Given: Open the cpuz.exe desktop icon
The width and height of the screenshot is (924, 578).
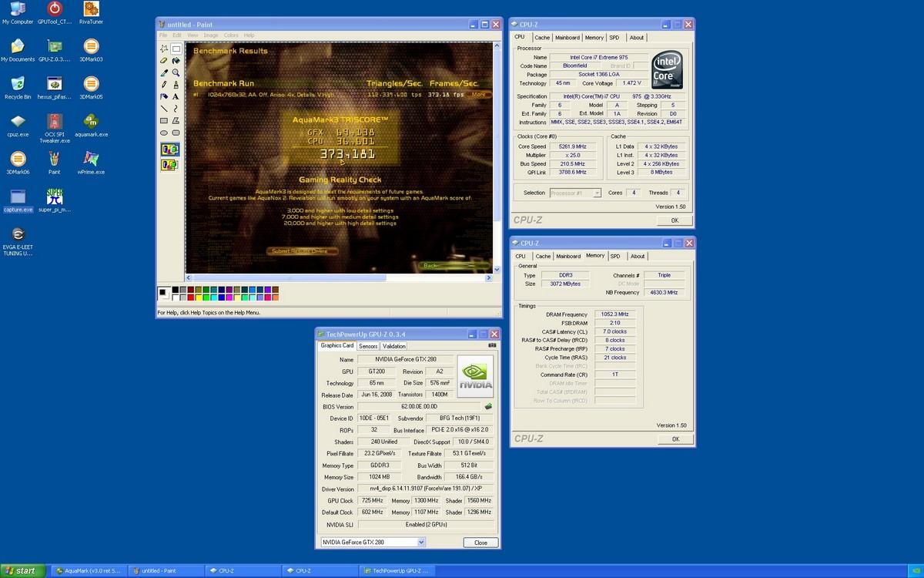Looking at the screenshot, I should (x=17, y=126).
